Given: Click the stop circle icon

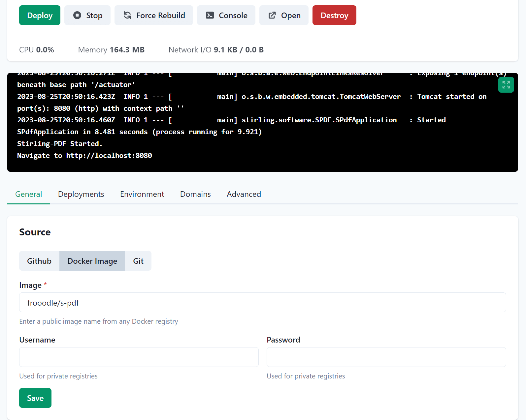Looking at the screenshot, I should pos(77,15).
